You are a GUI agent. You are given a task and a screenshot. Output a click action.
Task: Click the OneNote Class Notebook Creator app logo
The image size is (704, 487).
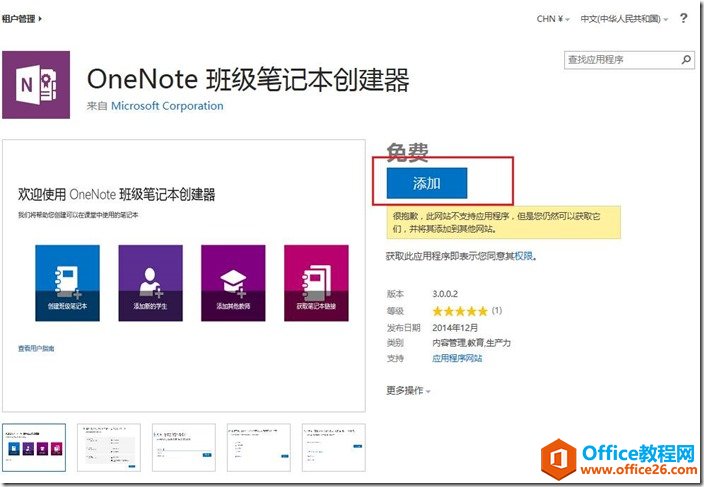(x=36, y=84)
